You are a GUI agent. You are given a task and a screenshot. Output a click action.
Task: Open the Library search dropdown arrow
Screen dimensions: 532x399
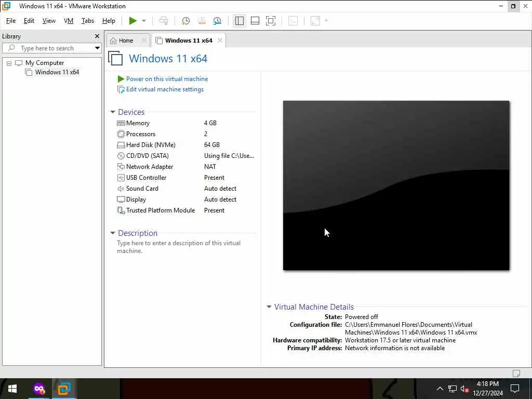pos(97,48)
